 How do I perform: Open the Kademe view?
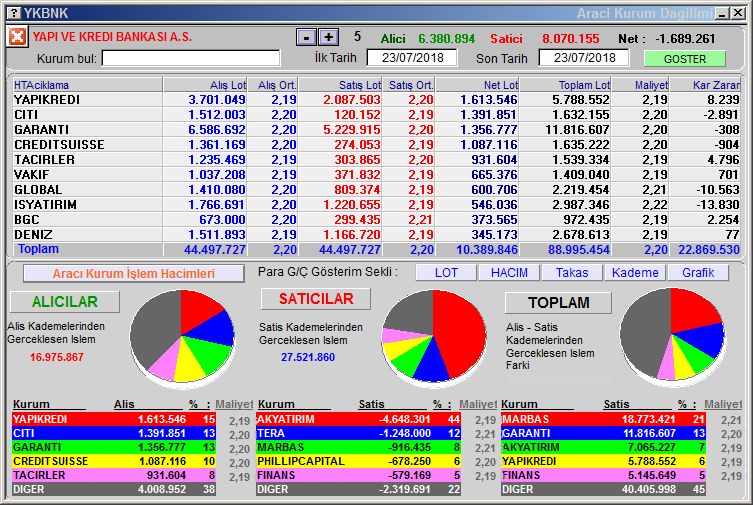635,273
